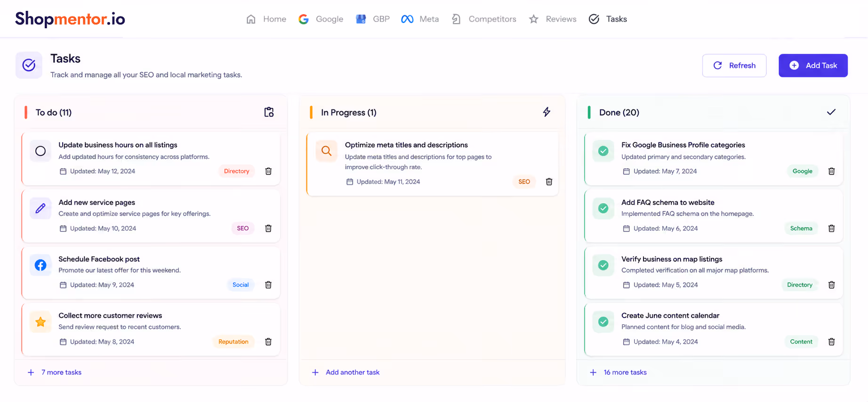This screenshot has width=868, height=402.
Task: Click the clipboard icon in To do header
Action: pos(269,112)
